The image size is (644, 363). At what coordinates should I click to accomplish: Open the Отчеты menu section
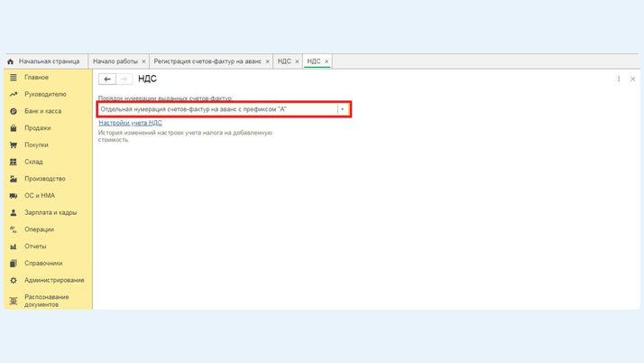(x=35, y=247)
